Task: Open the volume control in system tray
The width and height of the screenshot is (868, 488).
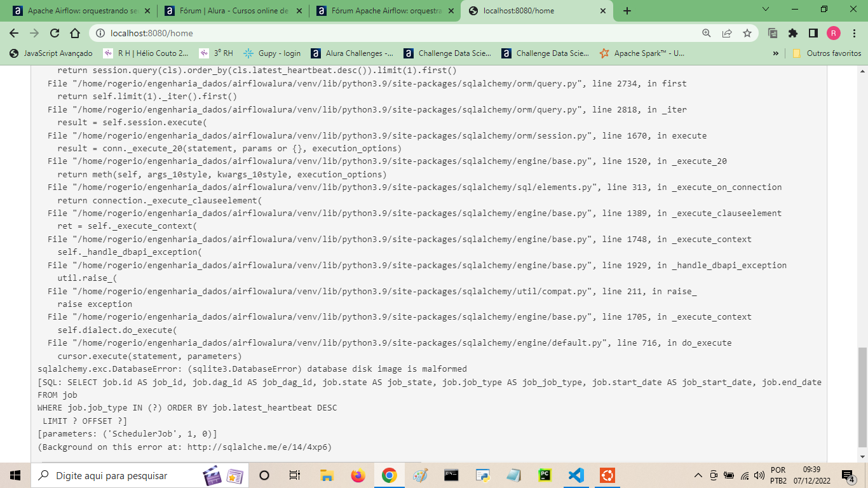Action: pyautogui.click(x=759, y=475)
